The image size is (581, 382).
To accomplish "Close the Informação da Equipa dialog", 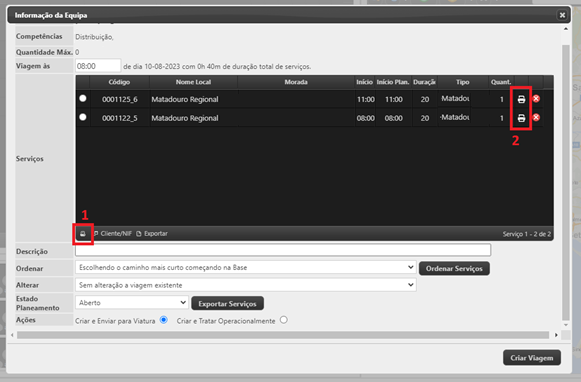I will tap(562, 15).
